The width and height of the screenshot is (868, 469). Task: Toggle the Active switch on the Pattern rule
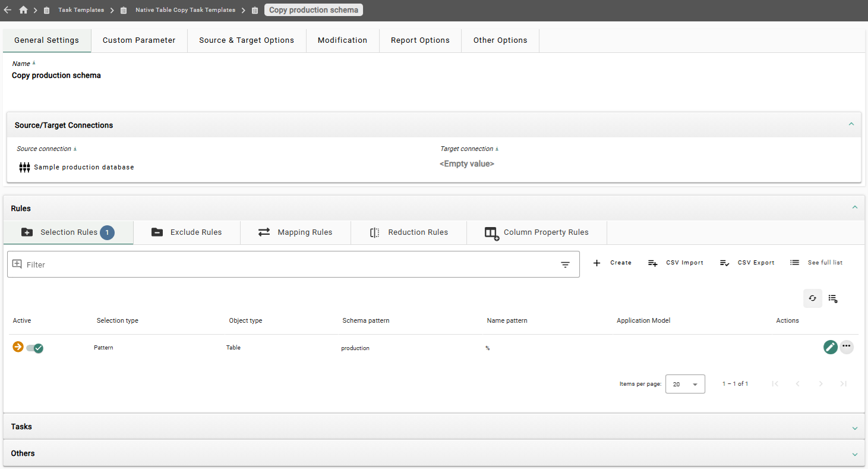[x=35, y=348]
